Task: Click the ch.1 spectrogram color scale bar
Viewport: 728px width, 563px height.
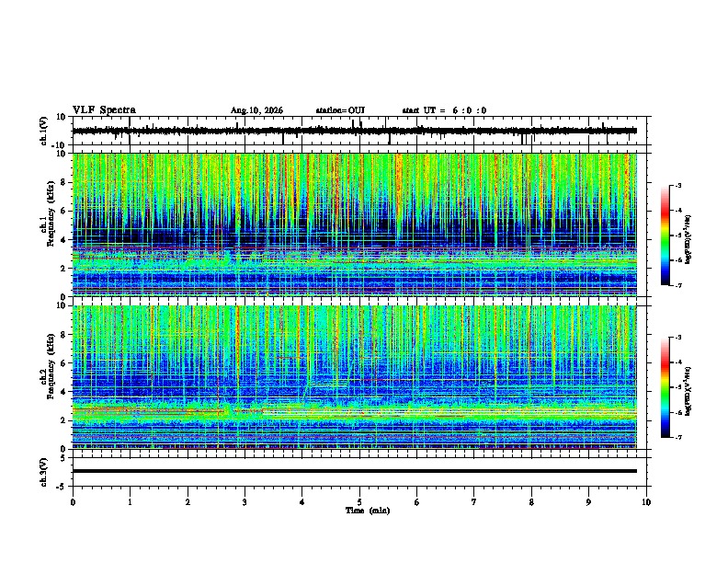Action: (x=665, y=236)
